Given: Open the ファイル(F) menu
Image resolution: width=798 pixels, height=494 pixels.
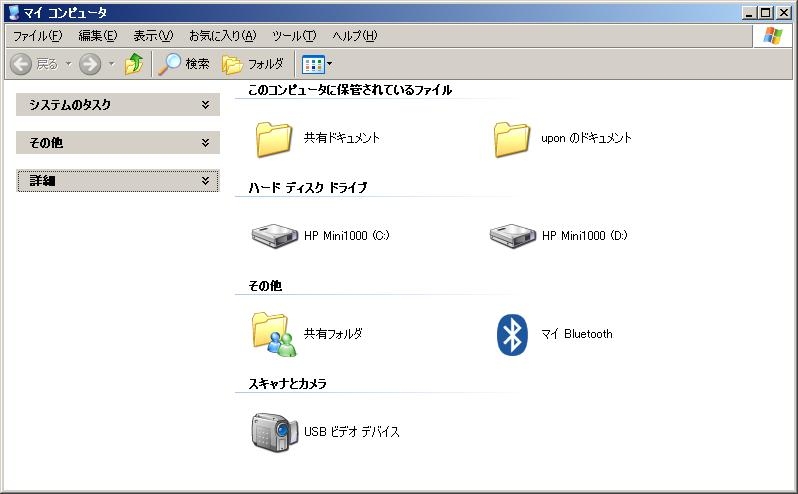Looking at the screenshot, I should (37, 36).
